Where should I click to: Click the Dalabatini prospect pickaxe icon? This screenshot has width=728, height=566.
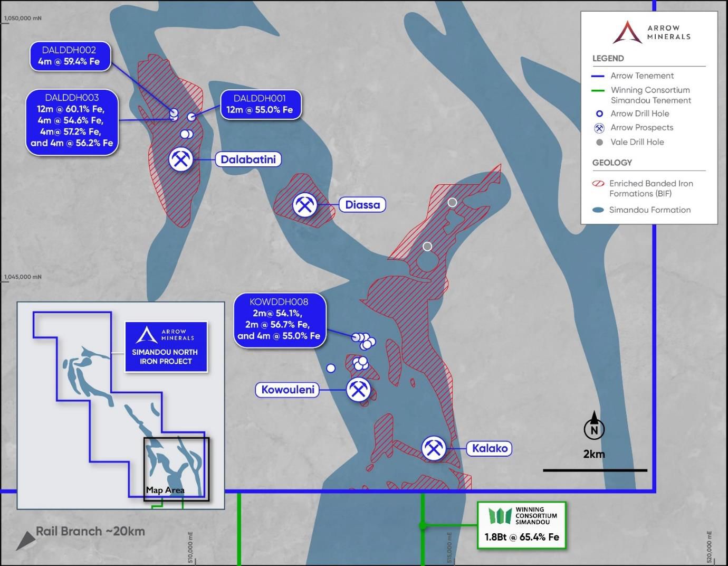(x=181, y=159)
